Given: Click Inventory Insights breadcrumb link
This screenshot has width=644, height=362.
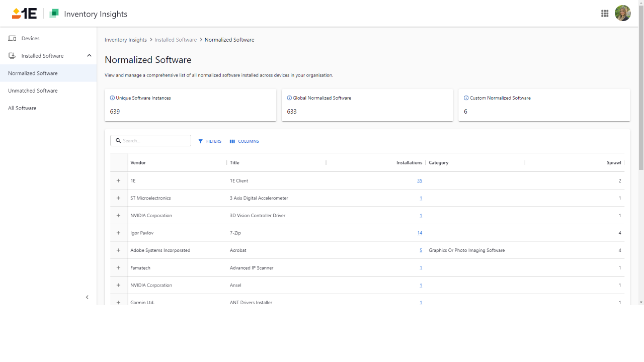Looking at the screenshot, I should 126,40.
